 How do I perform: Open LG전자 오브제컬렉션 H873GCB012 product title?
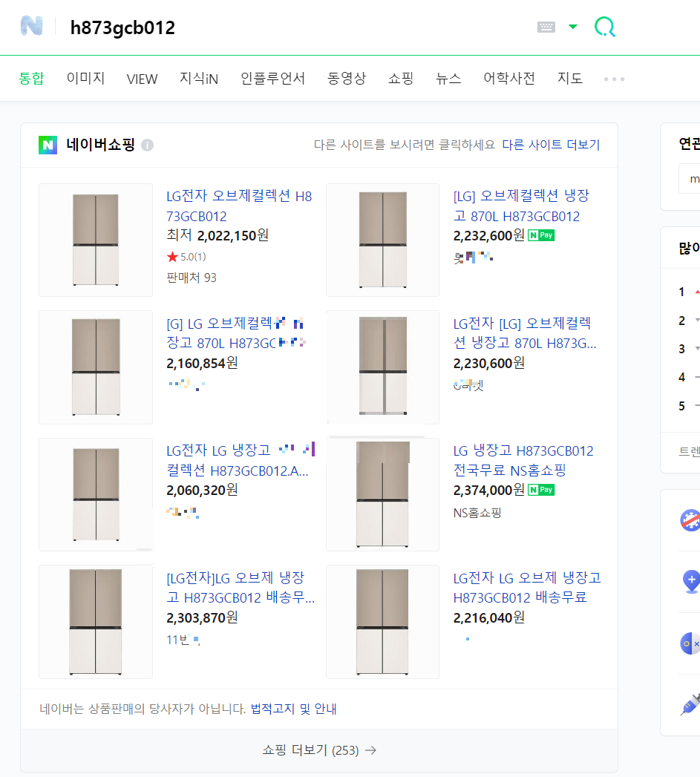tap(239, 206)
